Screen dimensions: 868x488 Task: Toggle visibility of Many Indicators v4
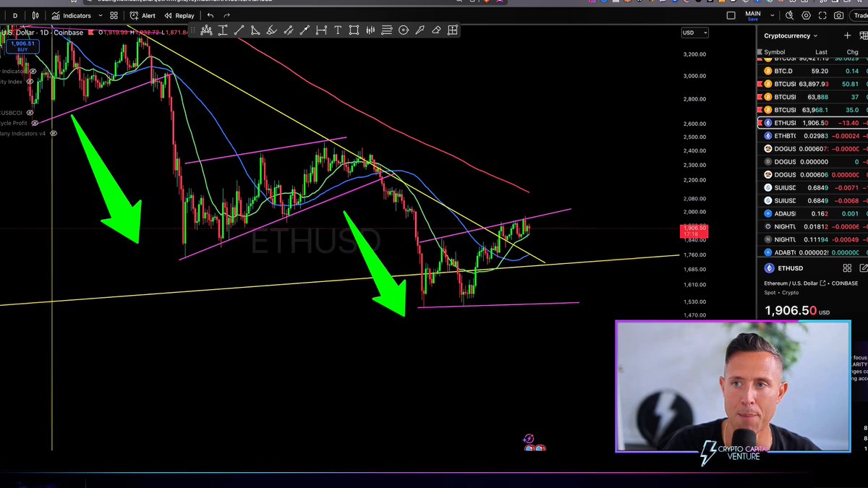coord(53,134)
